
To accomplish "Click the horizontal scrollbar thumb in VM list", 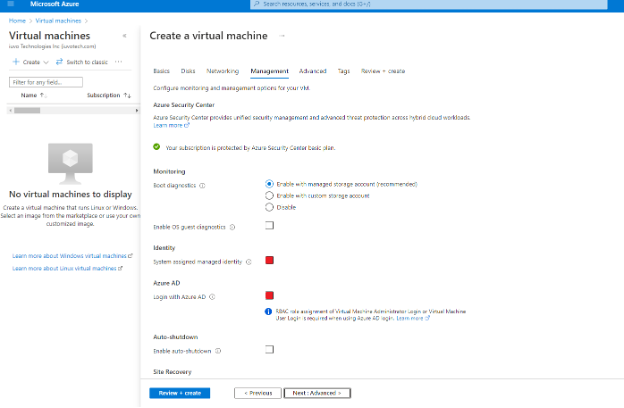I will coord(27,110).
